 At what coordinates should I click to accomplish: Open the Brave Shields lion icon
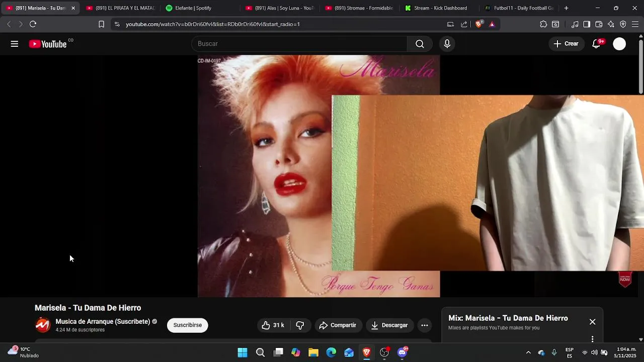click(x=479, y=24)
